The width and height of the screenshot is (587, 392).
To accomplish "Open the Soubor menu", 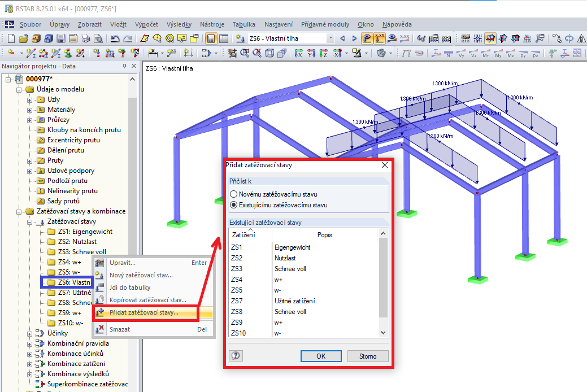I will pyautogui.click(x=31, y=24).
